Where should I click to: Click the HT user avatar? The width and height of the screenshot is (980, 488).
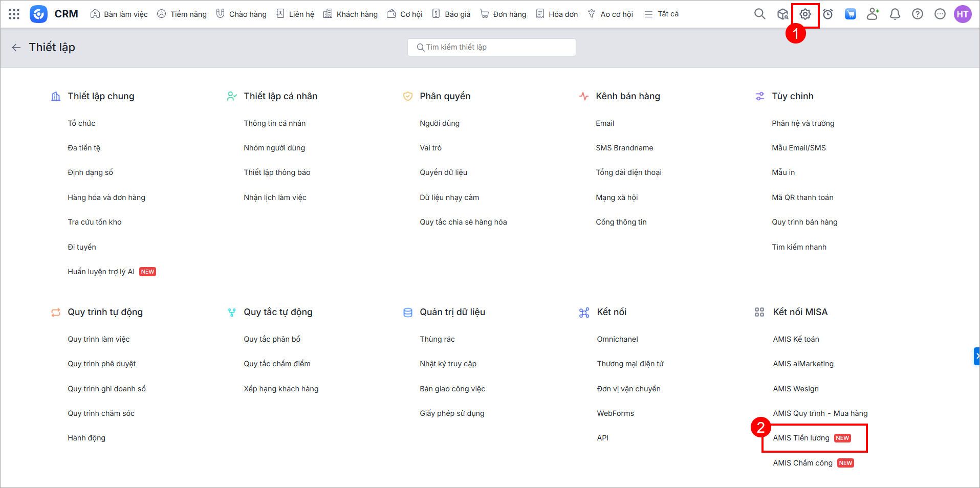click(963, 14)
